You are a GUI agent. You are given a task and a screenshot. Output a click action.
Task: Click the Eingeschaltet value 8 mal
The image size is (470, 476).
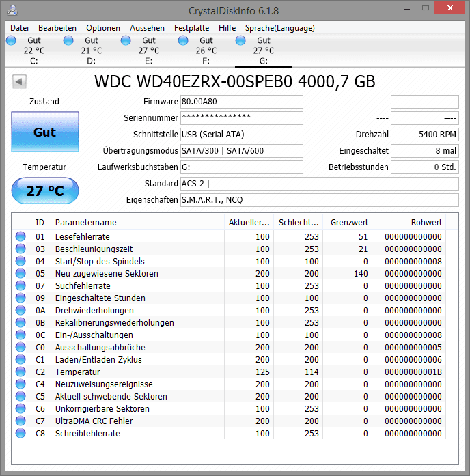pos(425,151)
